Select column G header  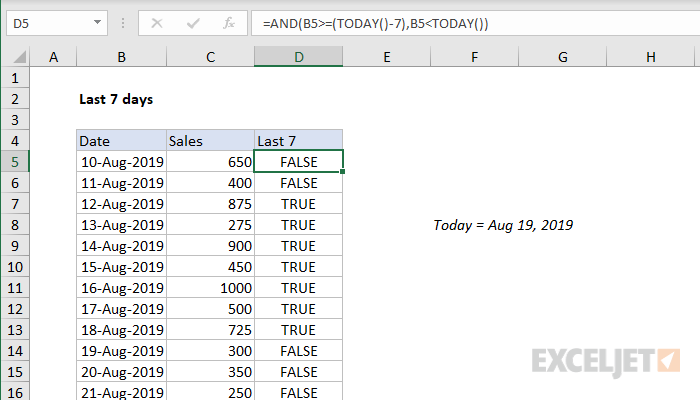click(x=562, y=57)
